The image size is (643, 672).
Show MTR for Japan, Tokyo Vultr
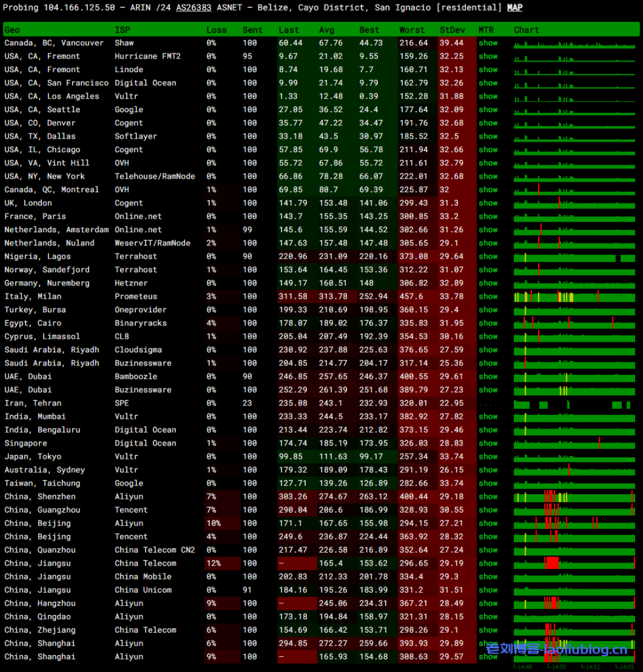pyautogui.click(x=487, y=456)
